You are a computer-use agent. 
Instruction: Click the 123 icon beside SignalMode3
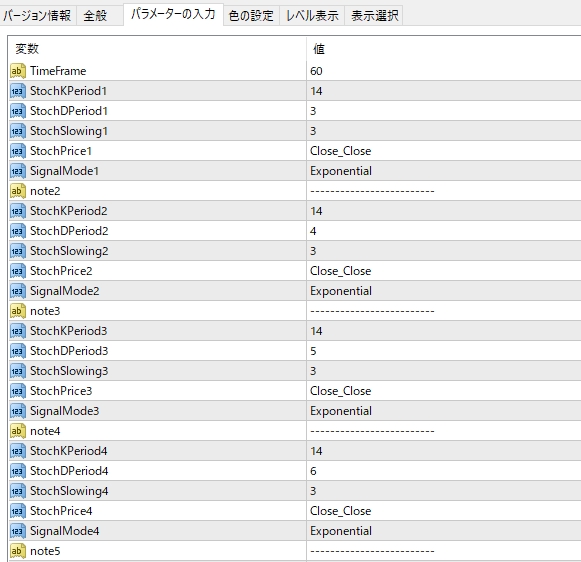pyautogui.click(x=18, y=411)
